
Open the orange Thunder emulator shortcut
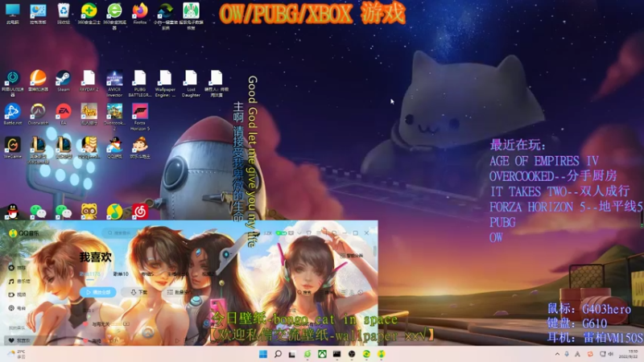(38, 80)
